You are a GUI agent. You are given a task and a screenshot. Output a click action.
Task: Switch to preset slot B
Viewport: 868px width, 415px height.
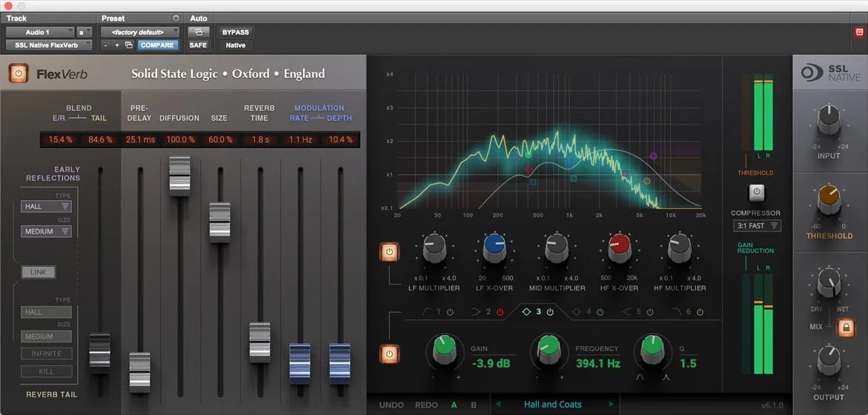click(474, 405)
